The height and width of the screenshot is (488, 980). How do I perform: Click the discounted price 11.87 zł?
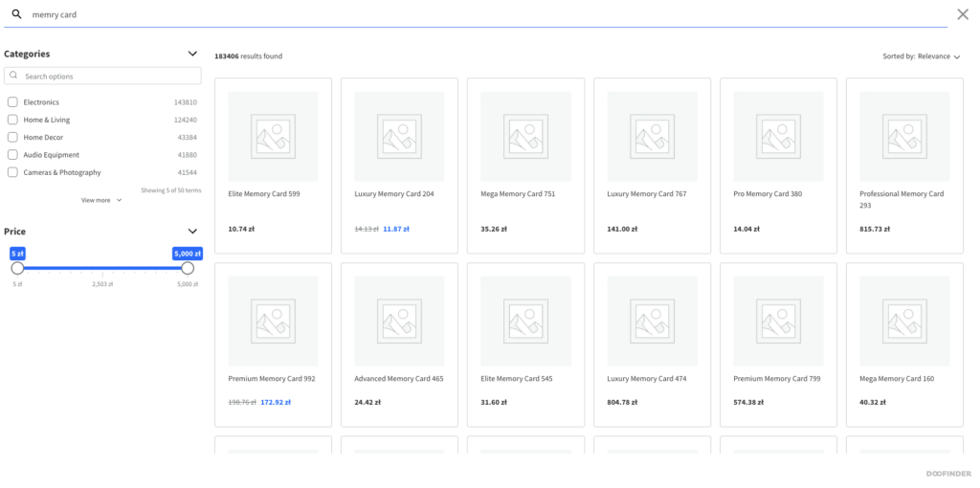pyautogui.click(x=396, y=229)
